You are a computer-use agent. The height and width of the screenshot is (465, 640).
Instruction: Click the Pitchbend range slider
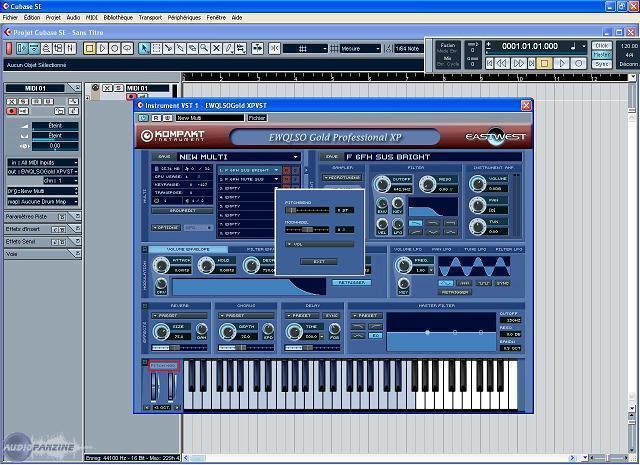click(x=307, y=210)
